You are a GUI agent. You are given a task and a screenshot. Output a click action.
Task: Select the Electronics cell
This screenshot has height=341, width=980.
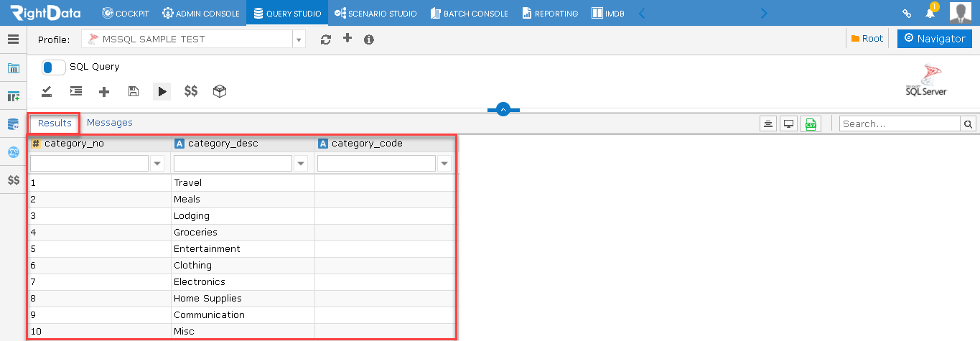coord(243,282)
